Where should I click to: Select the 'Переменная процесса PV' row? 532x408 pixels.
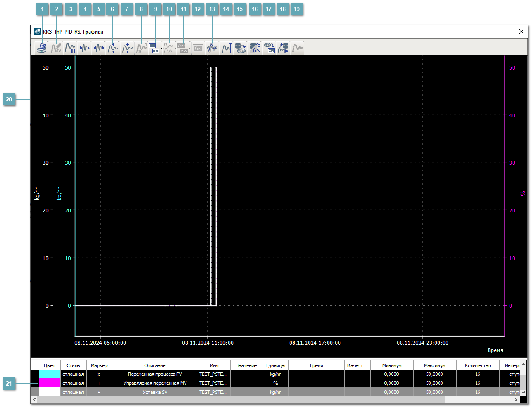point(155,374)
